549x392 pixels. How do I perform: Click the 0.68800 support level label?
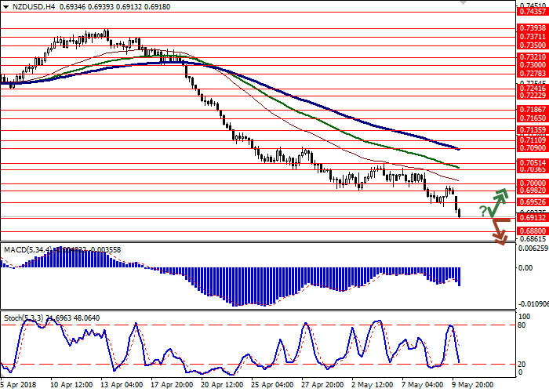click(530, 231)
